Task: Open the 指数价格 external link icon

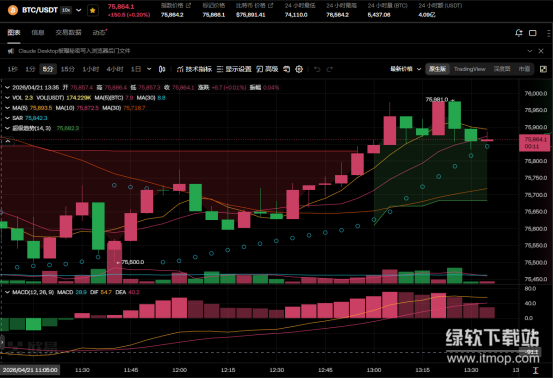Action: pyautogui.click(x=188, y=5)
